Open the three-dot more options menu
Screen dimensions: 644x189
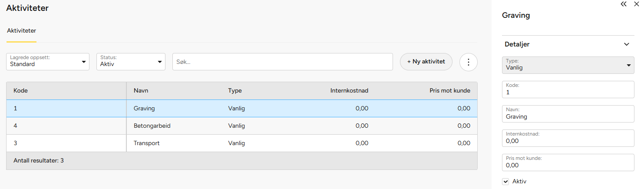pos(469,62)
